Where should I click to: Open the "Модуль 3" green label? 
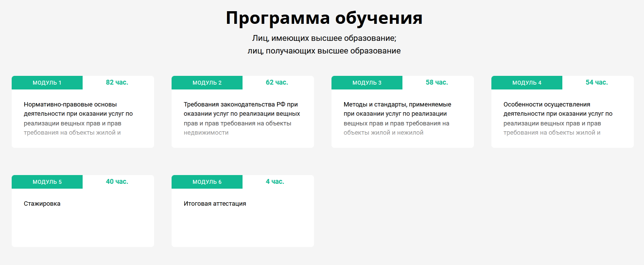pos(367,83)
